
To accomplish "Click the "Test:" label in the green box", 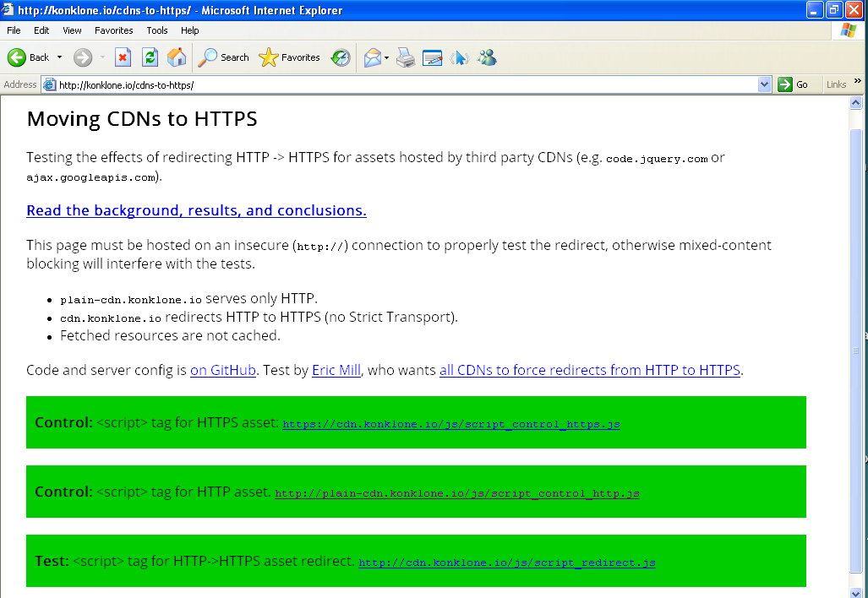I will point(52,561).
